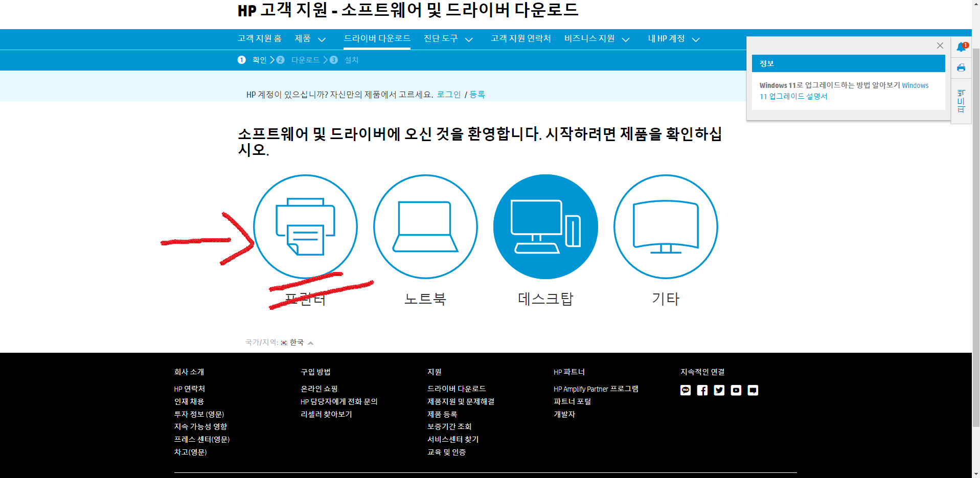This screenshot has width=980, height=478.
Task: Click step 3 설치 in progress bar
Action: 344,60
